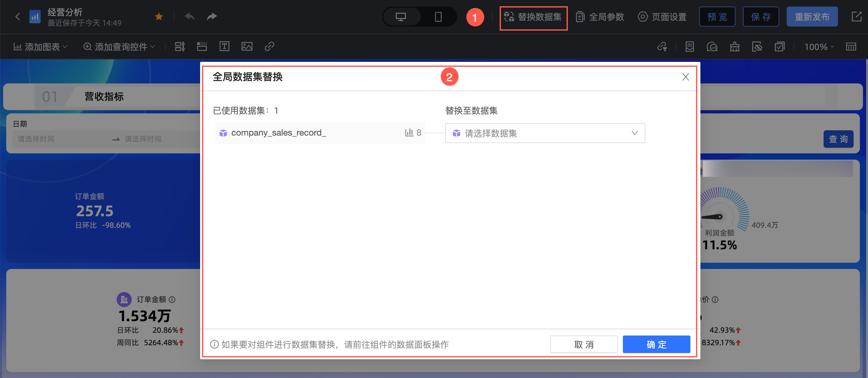The width and height of the screenshot is (868, 378).
Task: Insert an image component
Action: (247, 47)
